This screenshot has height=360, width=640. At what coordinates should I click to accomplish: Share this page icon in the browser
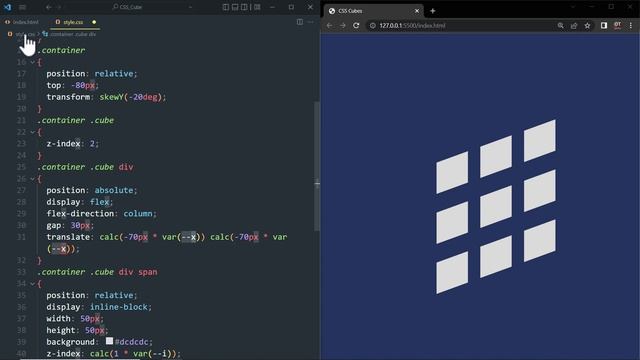(574, 25)
